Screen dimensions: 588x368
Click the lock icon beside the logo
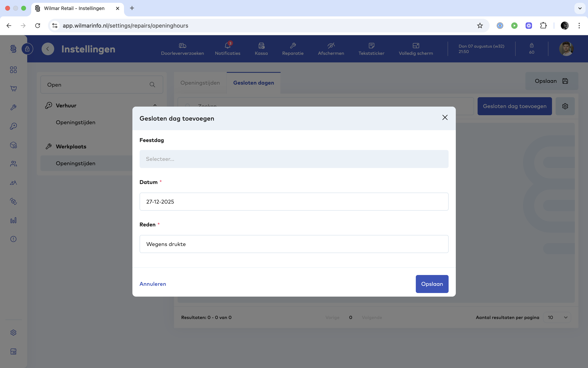pos(27,49)
